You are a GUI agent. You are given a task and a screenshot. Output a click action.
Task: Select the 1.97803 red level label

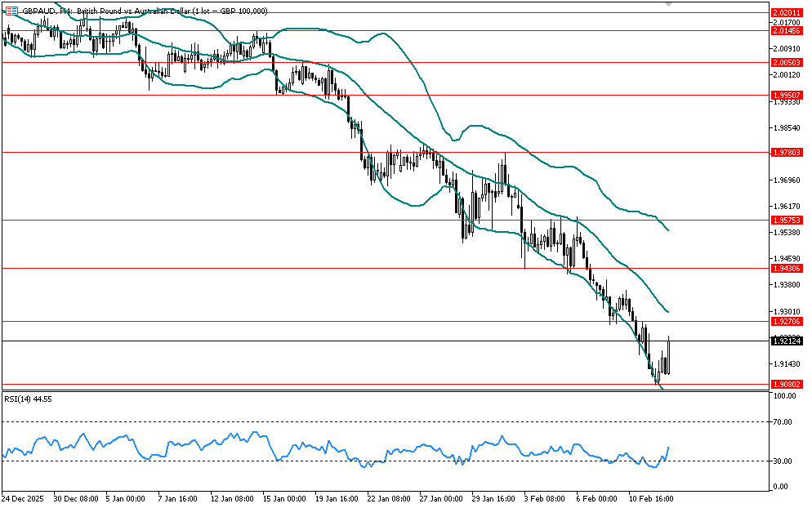(x=787, y=152)
